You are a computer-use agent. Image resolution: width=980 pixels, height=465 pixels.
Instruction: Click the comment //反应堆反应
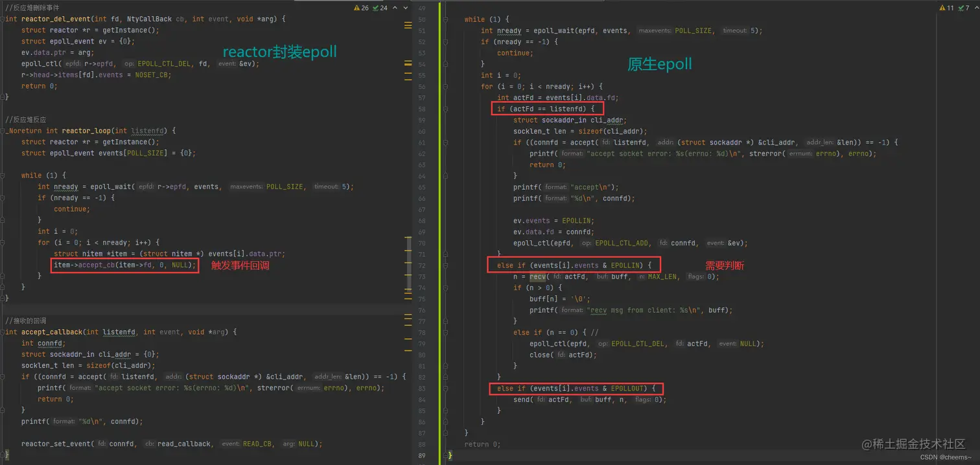tap(26, 120)
